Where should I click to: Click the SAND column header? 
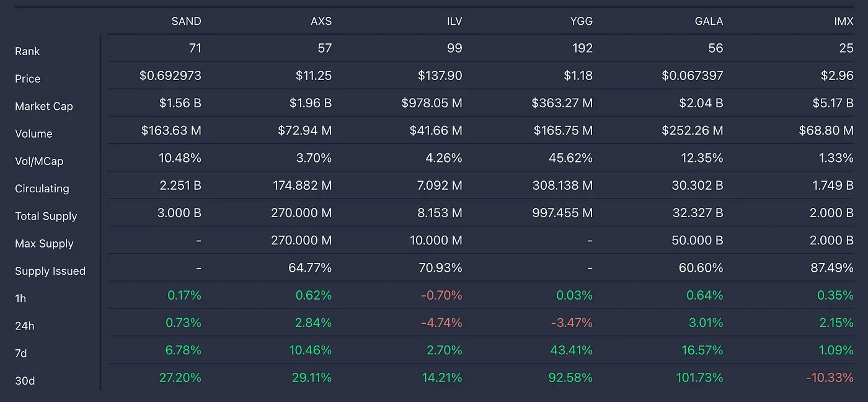[x=186, y=21]
